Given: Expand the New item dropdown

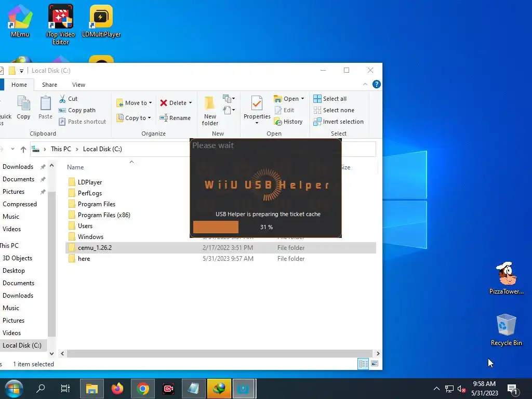Looking at the screenshot, I should [229, 98].
